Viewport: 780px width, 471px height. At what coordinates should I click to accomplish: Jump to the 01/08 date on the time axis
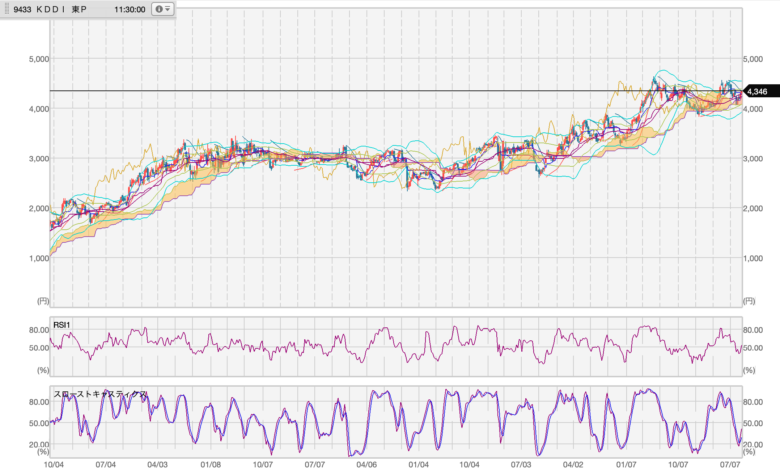coord(210,464)
